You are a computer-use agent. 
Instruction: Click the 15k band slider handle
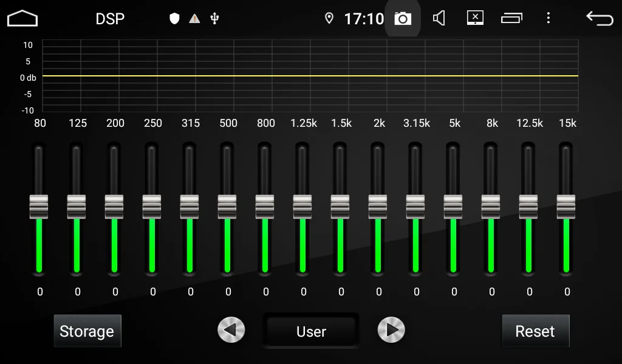(x=566, y=206)
